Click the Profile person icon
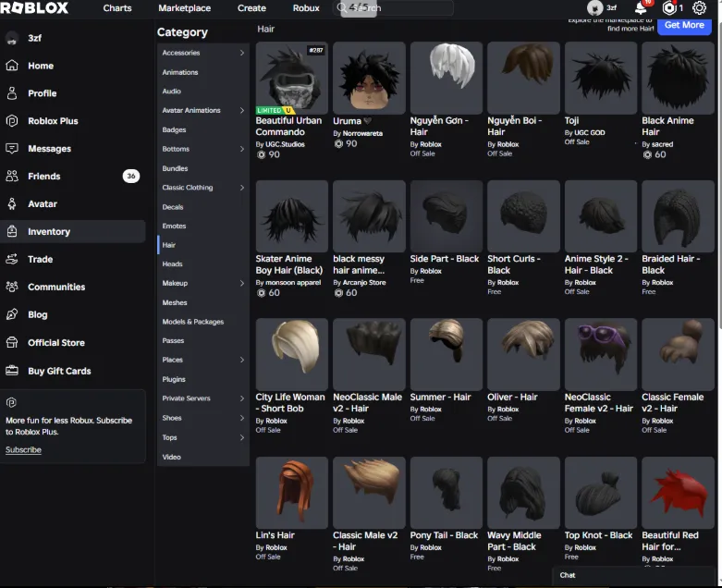 12,93
